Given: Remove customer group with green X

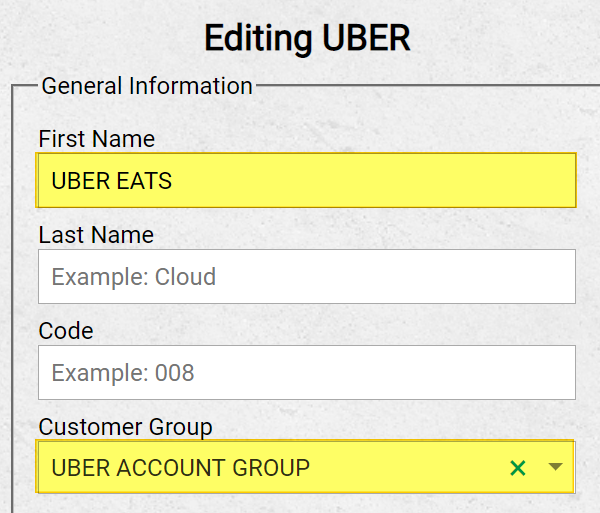Looking at the screenshot, I should 518,467.
